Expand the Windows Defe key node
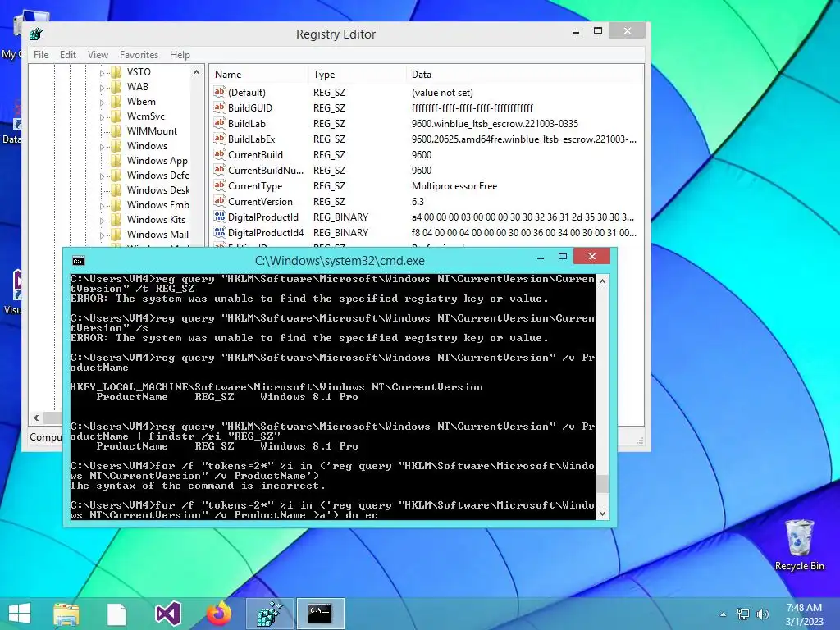Viewport: 840px width, 630px height. click(x=102, y=176)
